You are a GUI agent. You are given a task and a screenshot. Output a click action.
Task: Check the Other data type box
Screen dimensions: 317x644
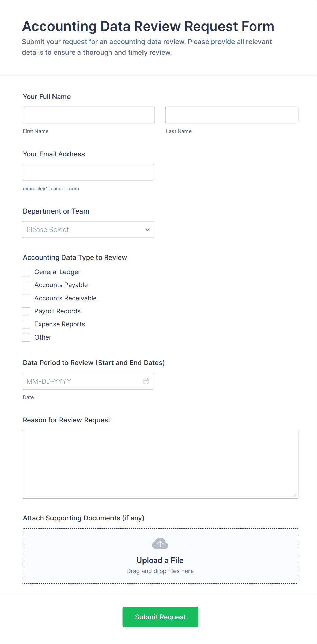coord(26,337)
